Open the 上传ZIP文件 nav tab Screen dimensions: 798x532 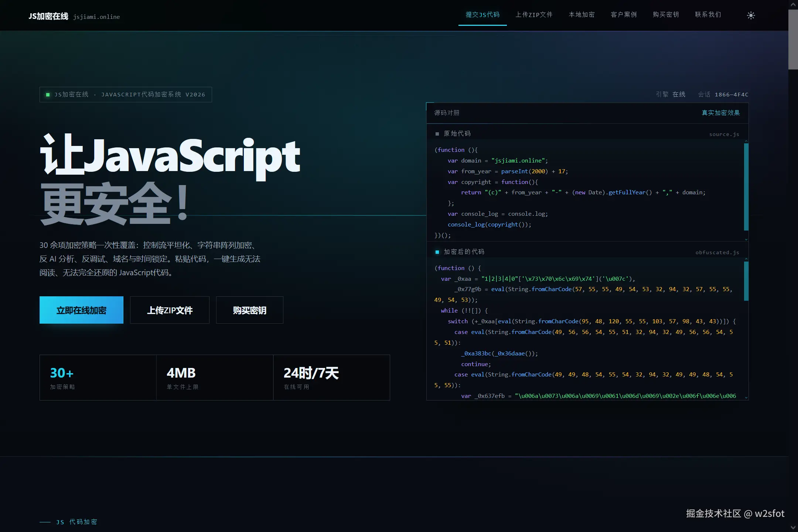pos(534,15)
